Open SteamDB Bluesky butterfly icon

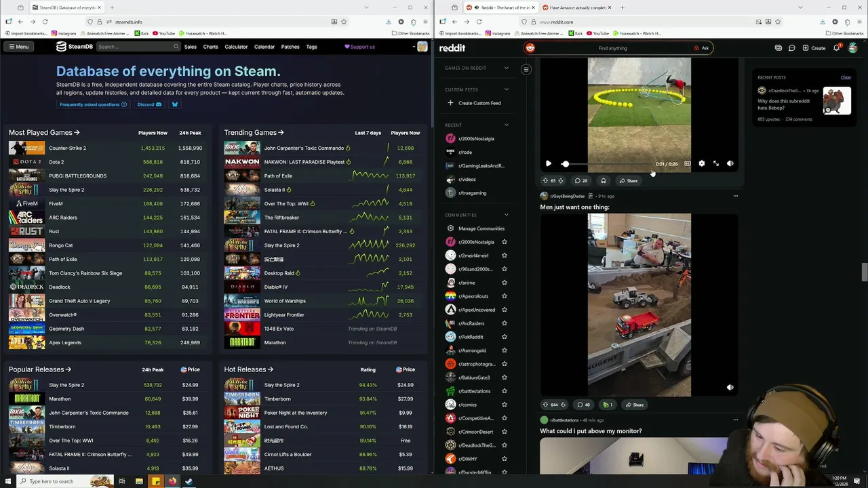coord(174,104)
